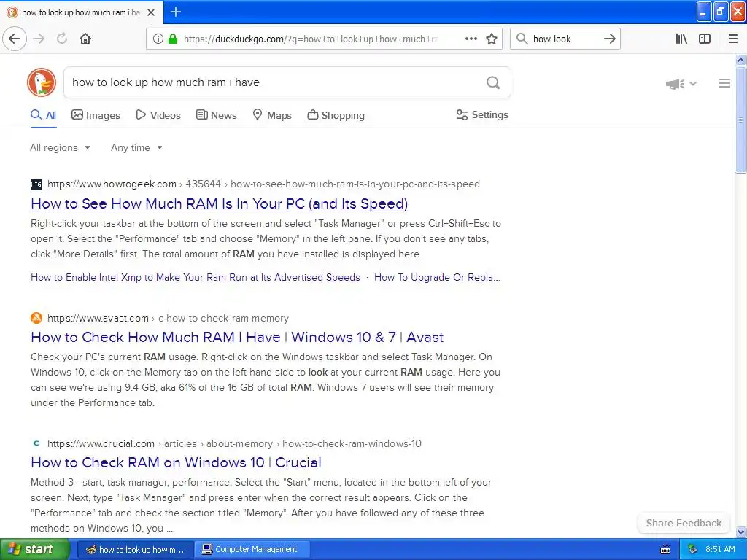Click the howtogeek.com URL breadcrumb
Viewport: 747px width, 560px height.
pyautogui.click(x=263, y=184)
